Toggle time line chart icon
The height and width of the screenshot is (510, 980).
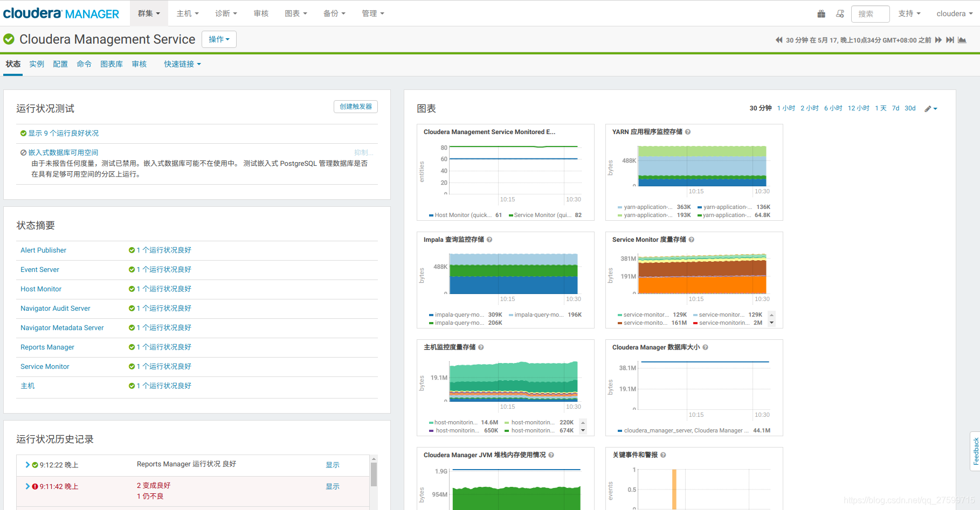pos(962,40)
